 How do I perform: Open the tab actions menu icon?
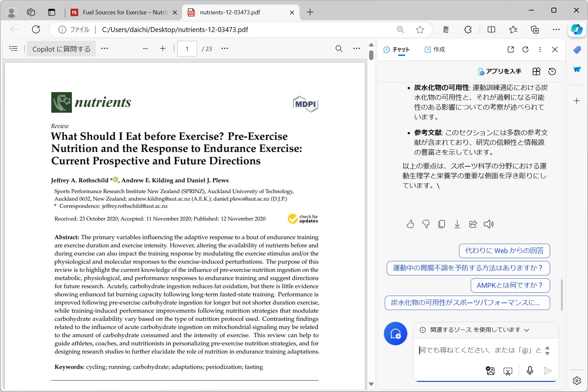click(52, 12)
